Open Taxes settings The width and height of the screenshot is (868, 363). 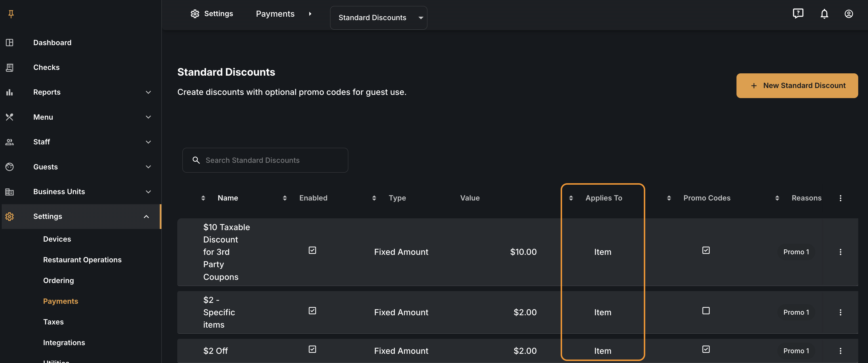53,322
